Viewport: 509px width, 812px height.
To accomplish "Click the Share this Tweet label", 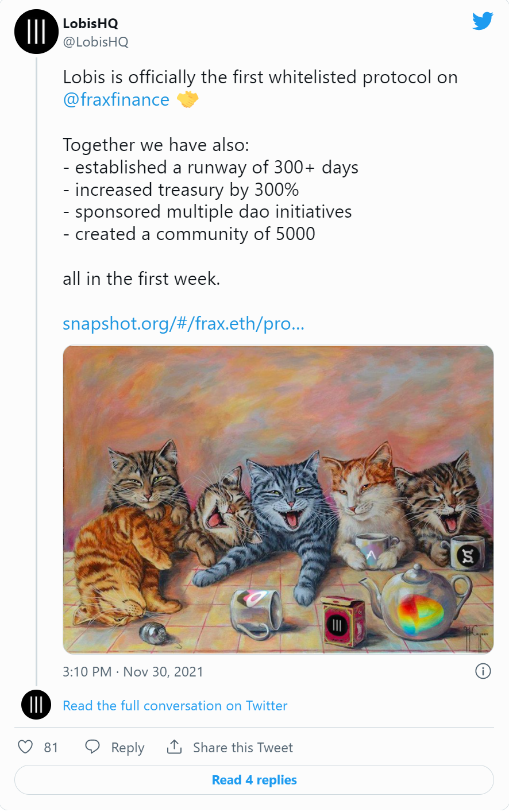I will point(243,747).
